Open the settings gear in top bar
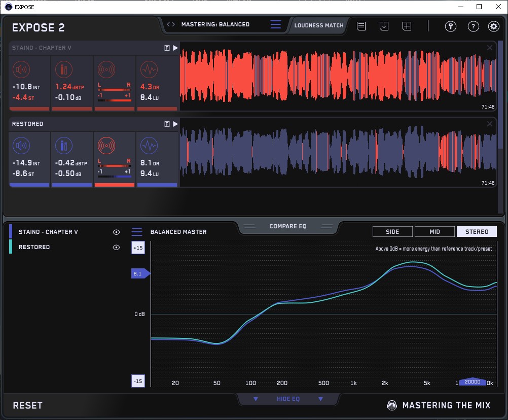Screen dimensions: 508x420 coord(493,26)
